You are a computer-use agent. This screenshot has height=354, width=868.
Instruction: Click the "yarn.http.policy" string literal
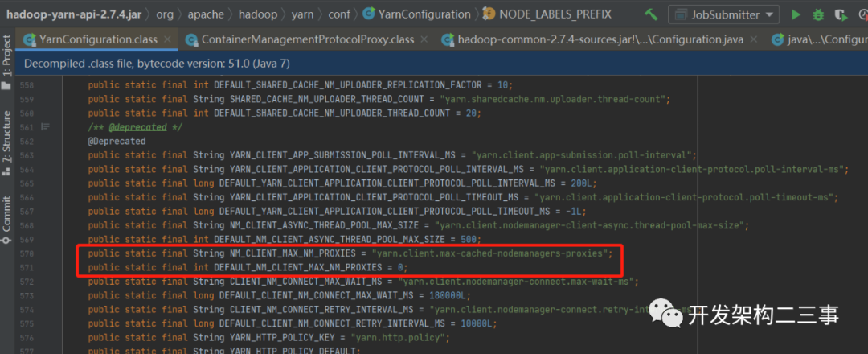(399, 337)
